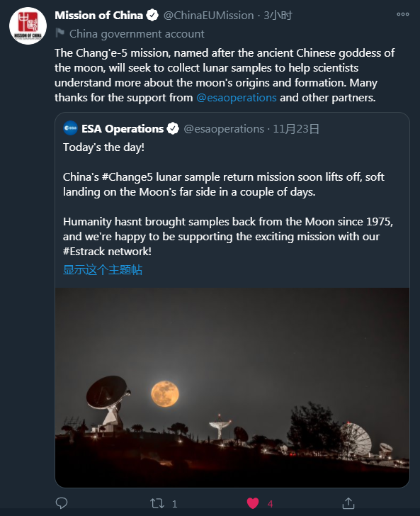The image size is (420, 516).
Task: Open the 11月23日 quoted tweet date
Action: [296, 129]
